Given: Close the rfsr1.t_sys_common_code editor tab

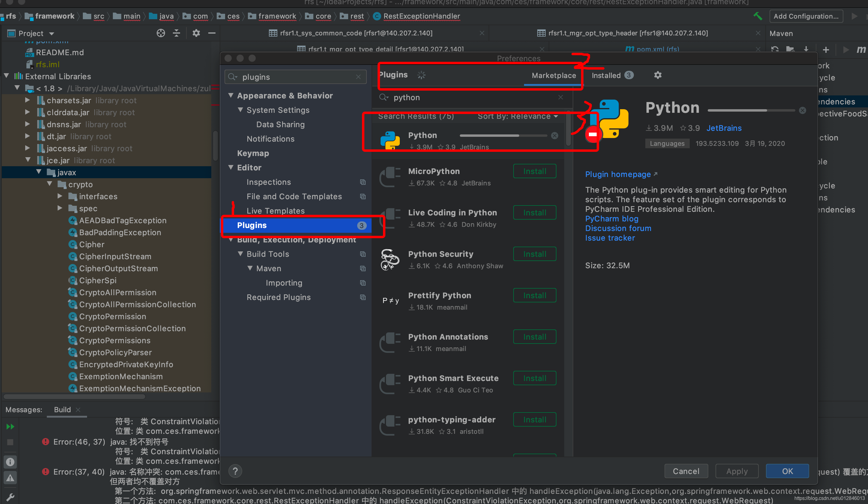Looking at the screenshot, I should point(482,33).
